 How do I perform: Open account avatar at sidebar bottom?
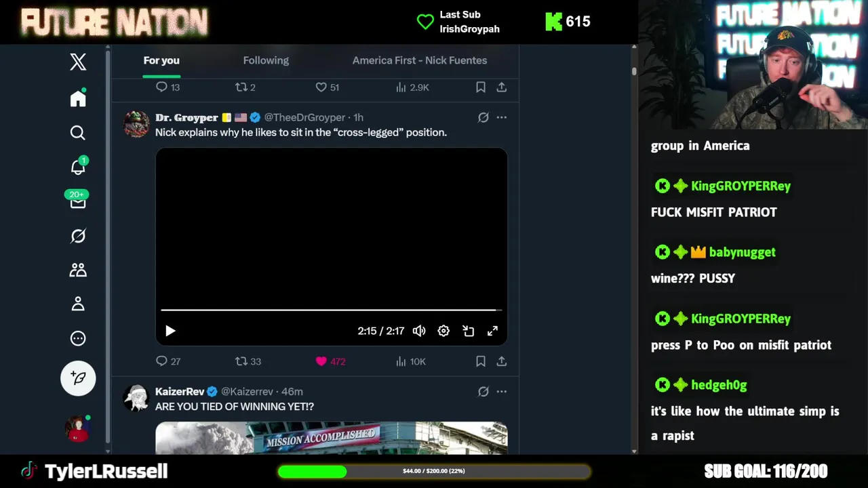tap(78, 429)
